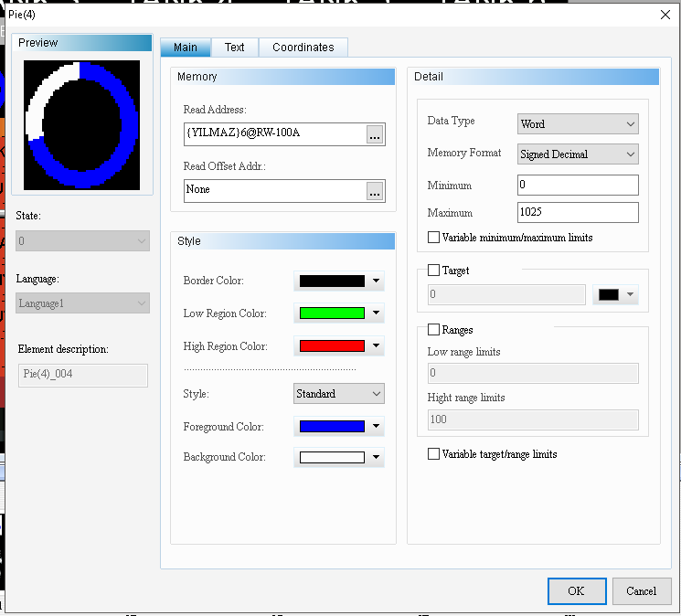681x616 pixels.
Task: Open the Style Standard dropdown
Action: (339, 394)
